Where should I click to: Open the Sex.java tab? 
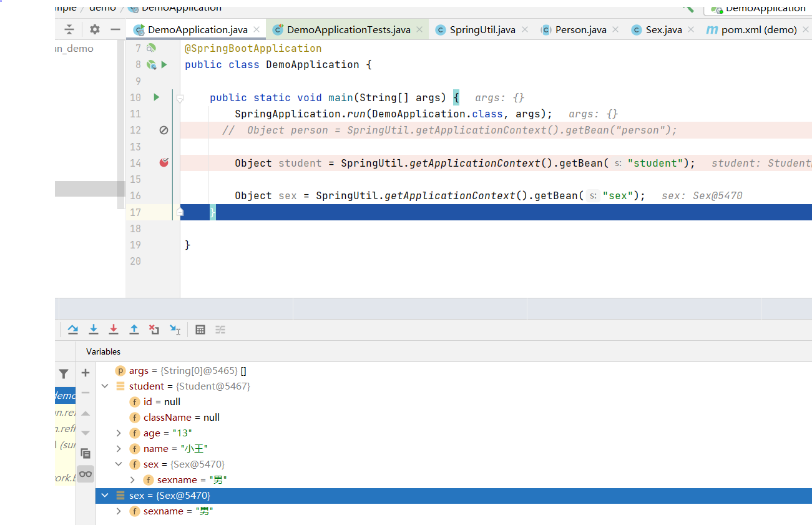pyautogui.click(x=663, y=29)
